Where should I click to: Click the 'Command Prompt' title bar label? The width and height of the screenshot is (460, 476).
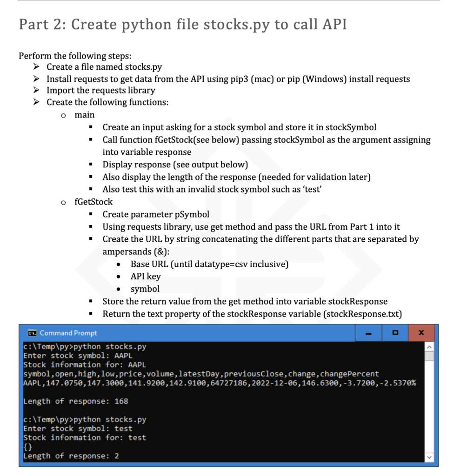tap(68, 333)
